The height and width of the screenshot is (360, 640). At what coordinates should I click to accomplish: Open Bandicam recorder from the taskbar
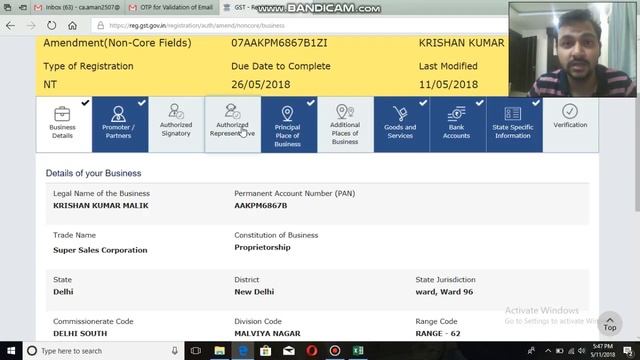335,351
